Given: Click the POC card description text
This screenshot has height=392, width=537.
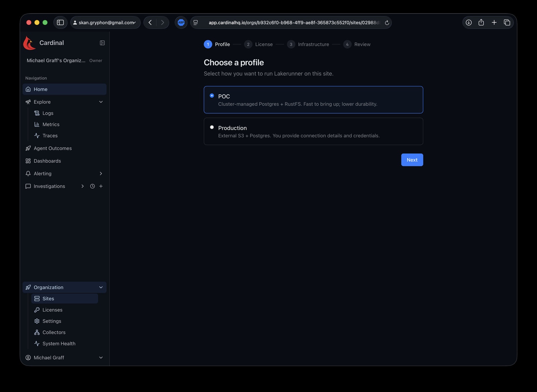Looking at the screenshot, I should coord(298,104).
